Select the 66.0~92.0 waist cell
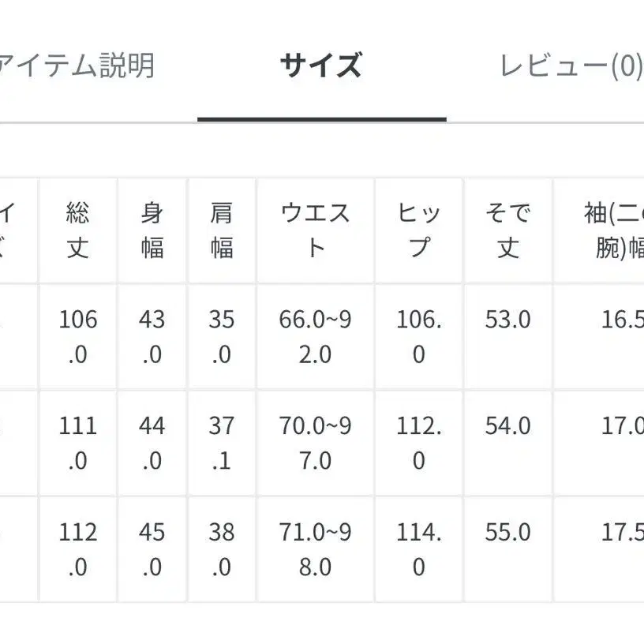 315,337
